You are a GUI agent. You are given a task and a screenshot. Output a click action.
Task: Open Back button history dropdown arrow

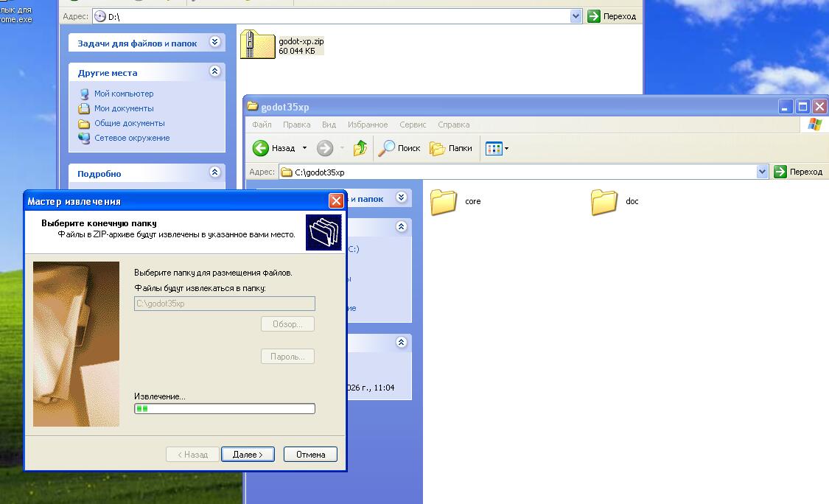[304, 148]
